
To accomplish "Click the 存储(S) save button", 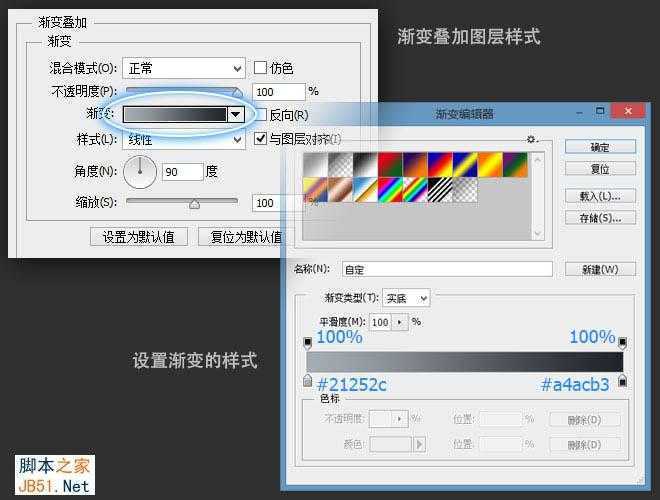I will [600, 218].
